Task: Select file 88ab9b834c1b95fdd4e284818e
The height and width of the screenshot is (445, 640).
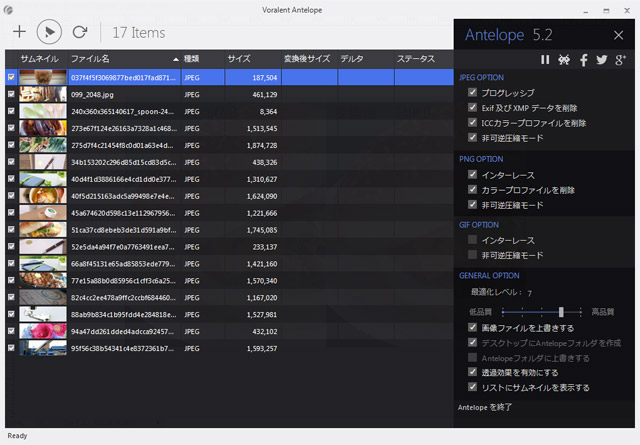Action: point(124,315)
